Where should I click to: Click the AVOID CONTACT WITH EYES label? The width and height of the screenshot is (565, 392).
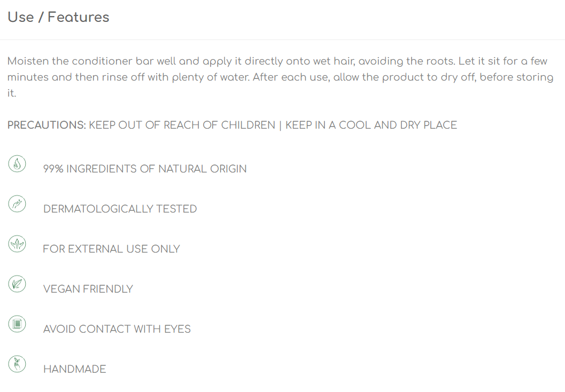click(x=117, y=328)
